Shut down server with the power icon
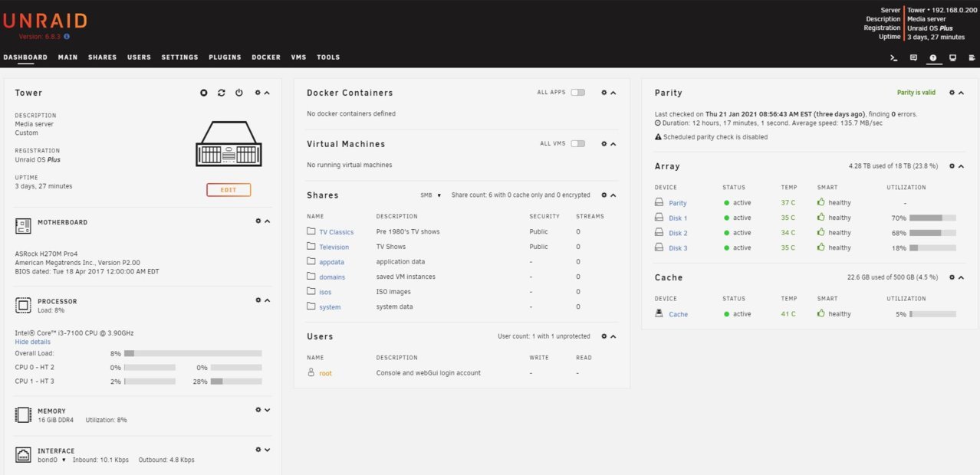This screenshot has height=475, width=980. [239, 93]
